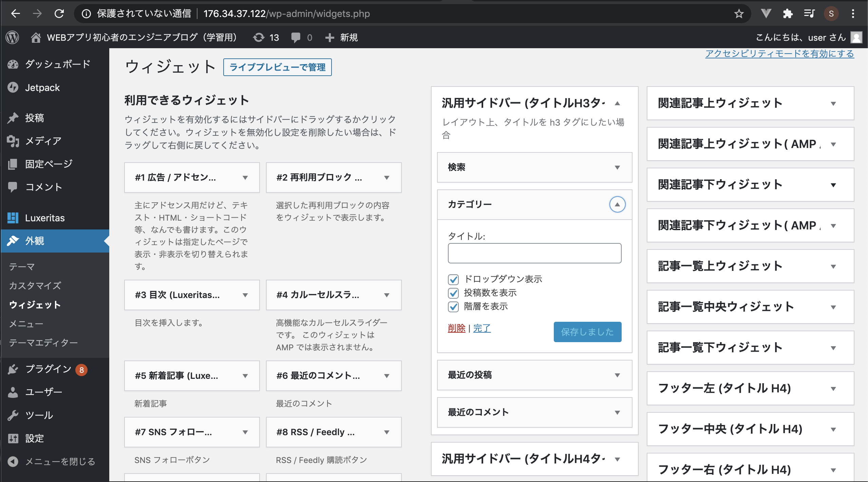Bookmark this page with the star icon
The height and width of the screenshot is (482, 868).
739,14
